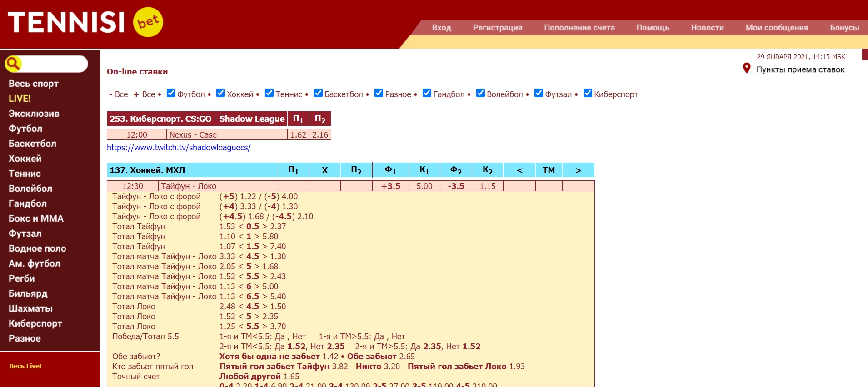Open Футбол sidebar section

[x=25, y=129]
